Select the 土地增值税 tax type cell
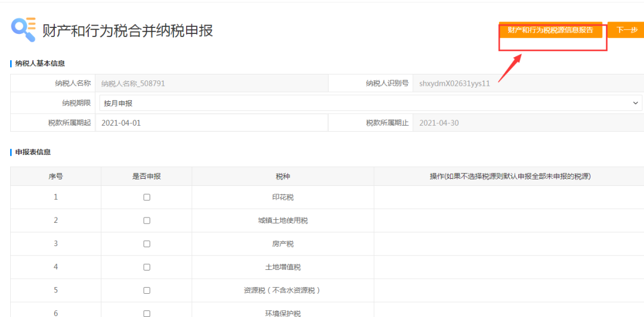 coord(283,268)
